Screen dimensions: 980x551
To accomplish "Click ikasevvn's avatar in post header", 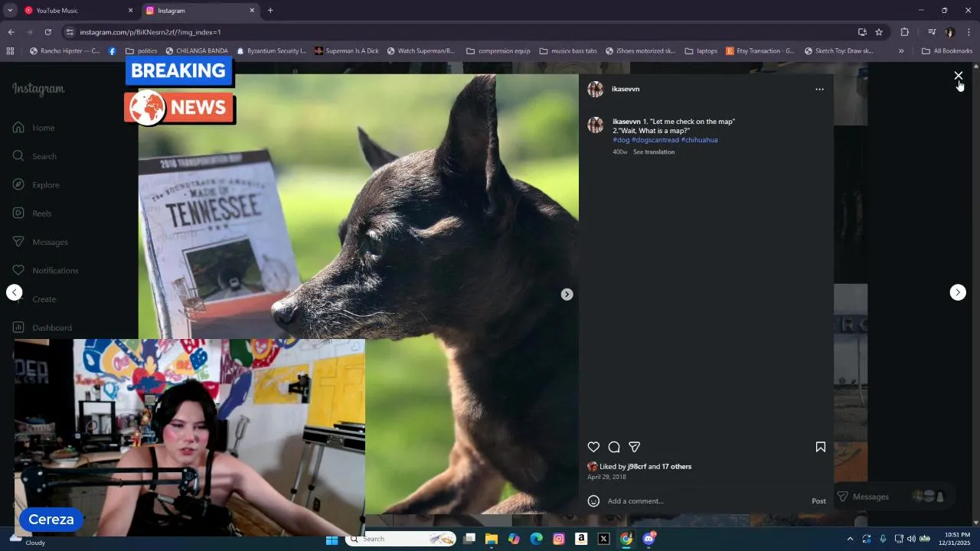I will point(595,89).
